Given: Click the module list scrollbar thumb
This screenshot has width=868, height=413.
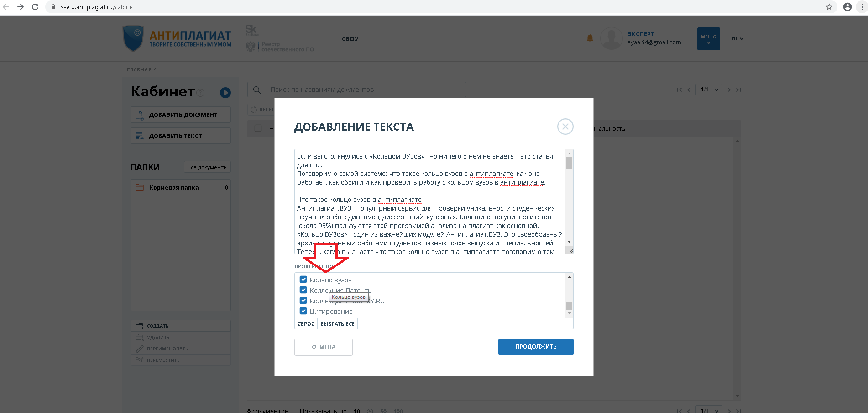Looking at the screenshot, I should (x=569, y=306).
